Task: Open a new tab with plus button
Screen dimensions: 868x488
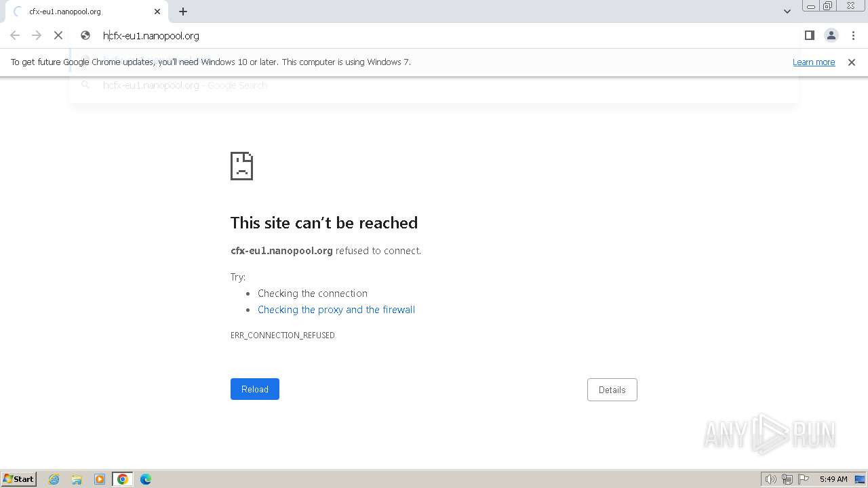Action: pyautogui.click(x=183, y=12)
